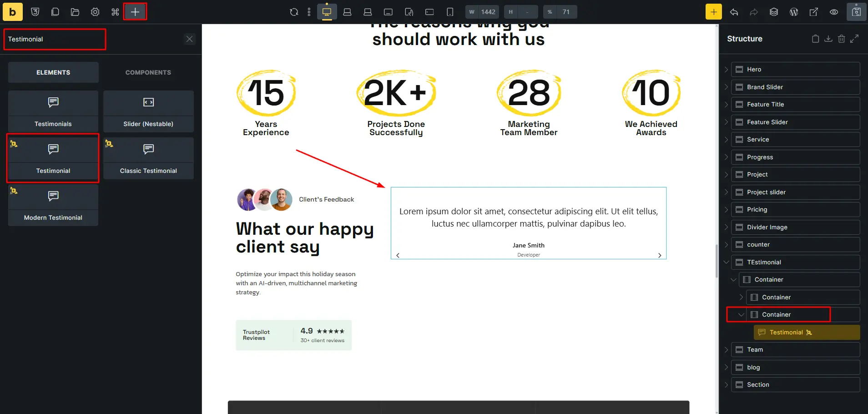Click the Testimonial search input field
The width and height of the screenshot is (868, 414).
click(x=55, y=39)
